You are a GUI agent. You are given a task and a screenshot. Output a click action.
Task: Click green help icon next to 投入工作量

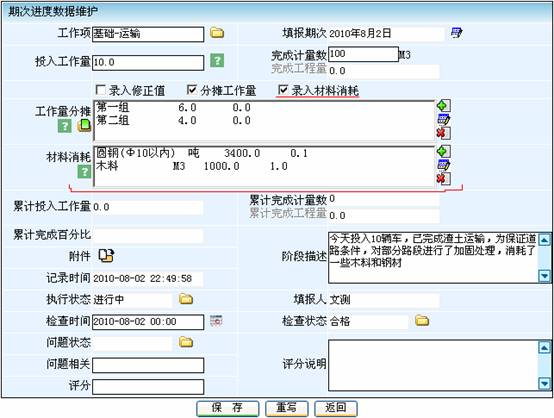[217, 60]
